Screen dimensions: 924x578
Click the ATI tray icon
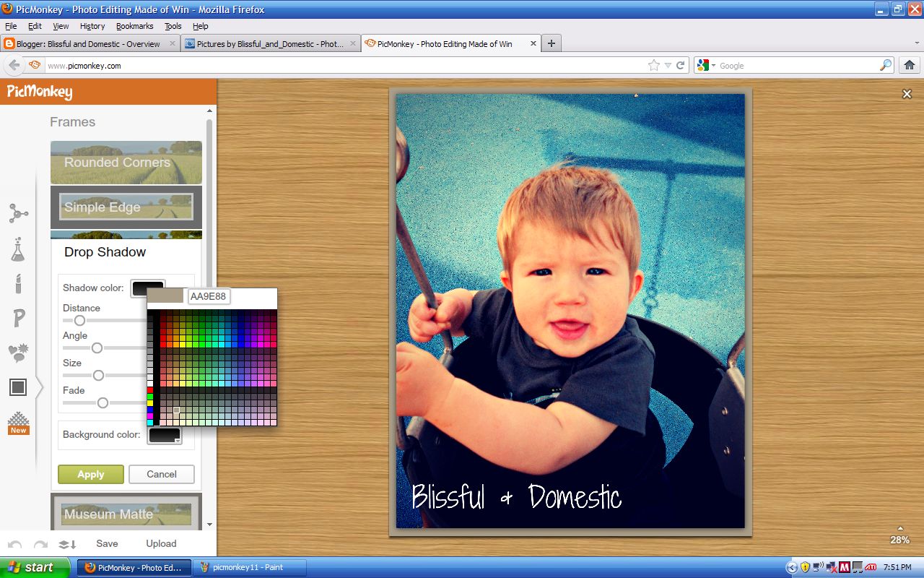pos(871,567)
